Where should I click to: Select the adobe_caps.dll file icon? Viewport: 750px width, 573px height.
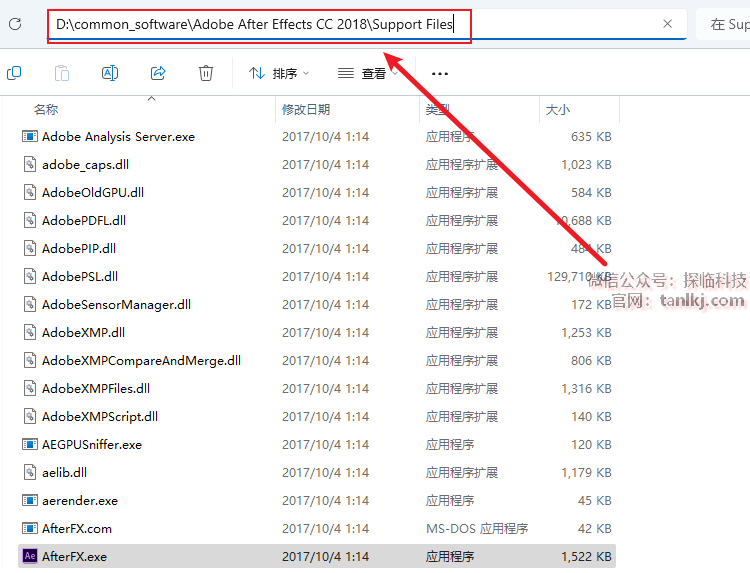(30, 165)
